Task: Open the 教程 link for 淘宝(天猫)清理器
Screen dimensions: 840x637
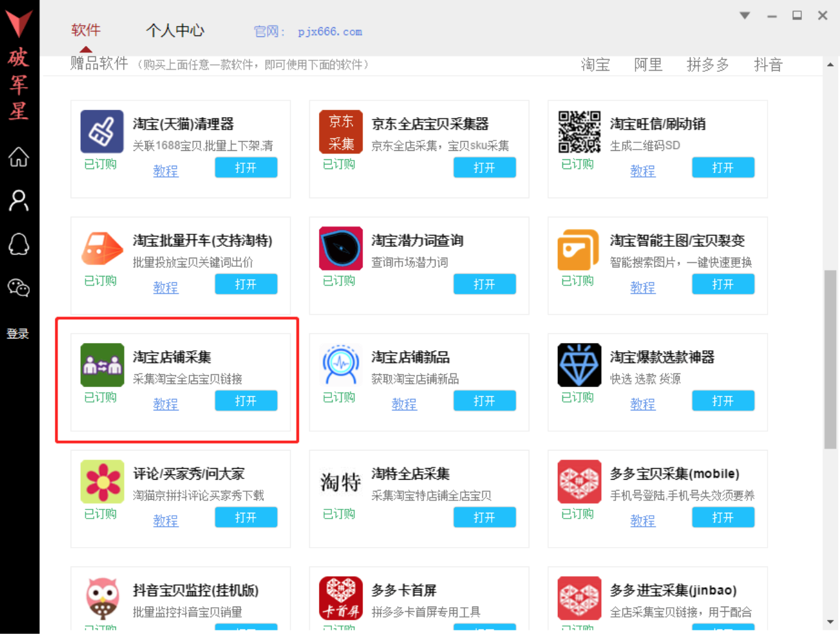Action: coord(166,171)
